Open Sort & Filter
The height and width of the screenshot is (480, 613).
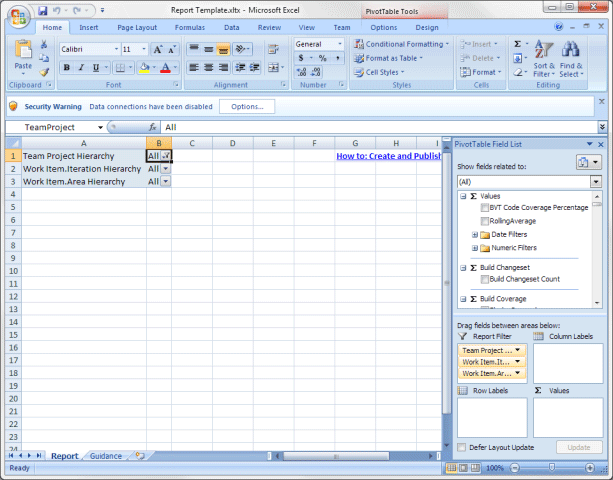[544, 59]
